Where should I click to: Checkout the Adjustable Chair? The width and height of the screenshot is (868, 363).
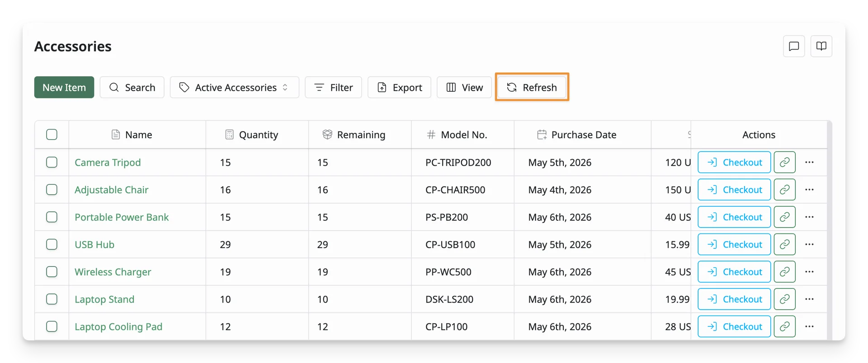tap(734, 190)
